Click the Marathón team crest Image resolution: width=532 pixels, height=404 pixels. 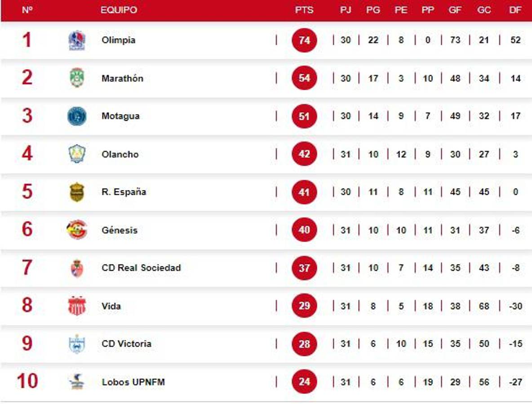[77, 78]
